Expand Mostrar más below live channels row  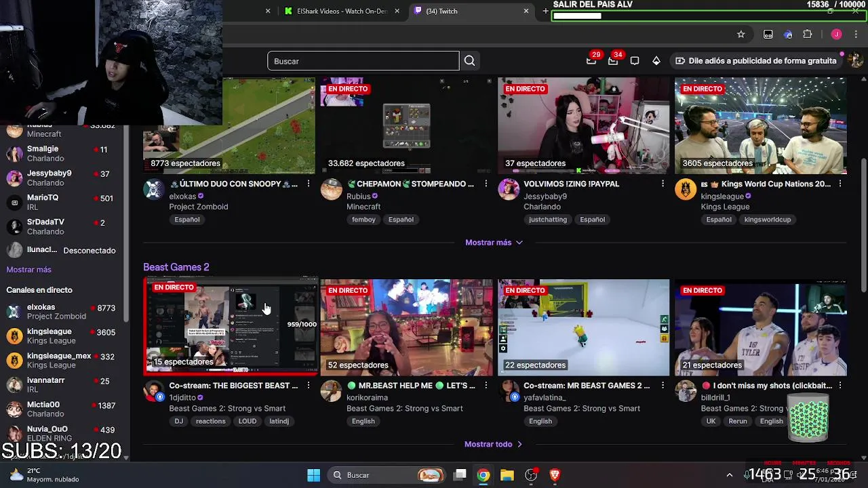(494, 242)
